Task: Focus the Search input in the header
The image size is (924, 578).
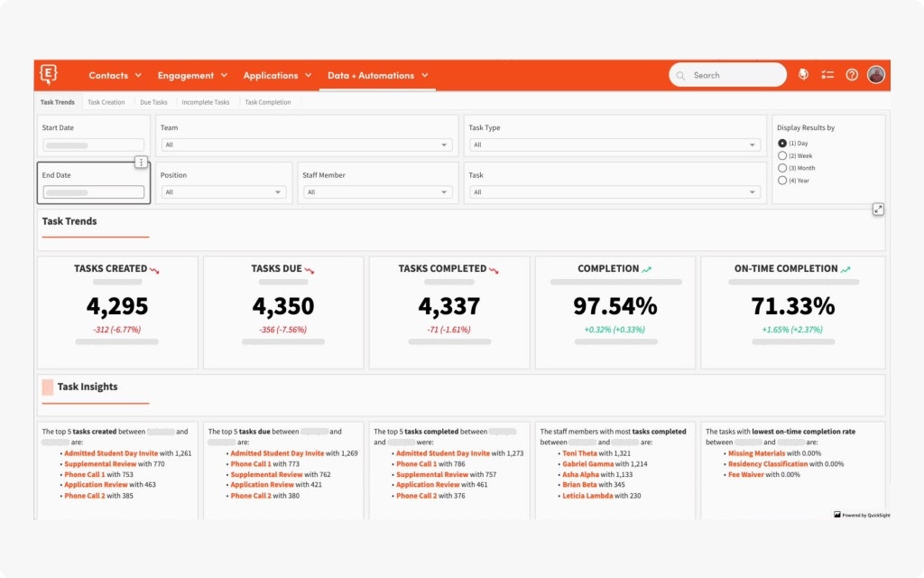Action: [727, 76]
